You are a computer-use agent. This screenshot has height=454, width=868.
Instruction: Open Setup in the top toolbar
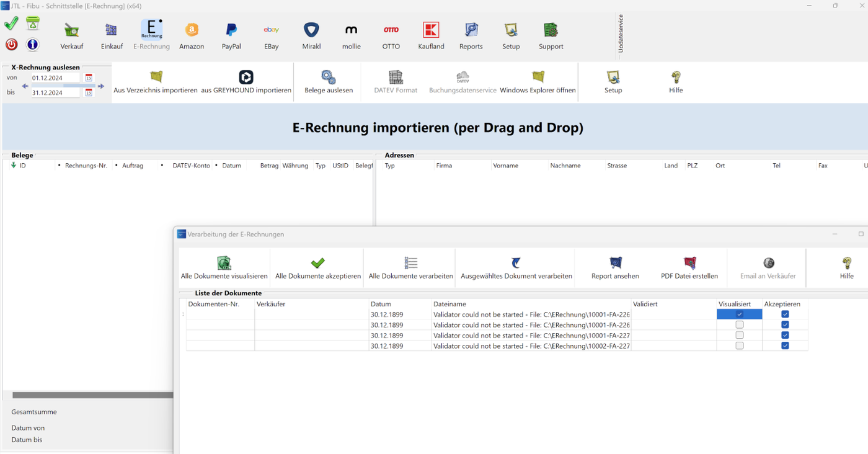pos(511,36)
